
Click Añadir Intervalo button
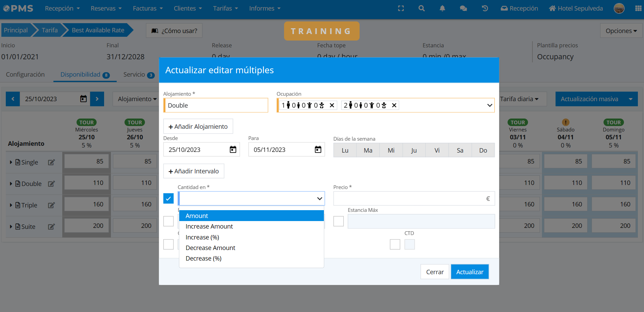click(194, 171)
